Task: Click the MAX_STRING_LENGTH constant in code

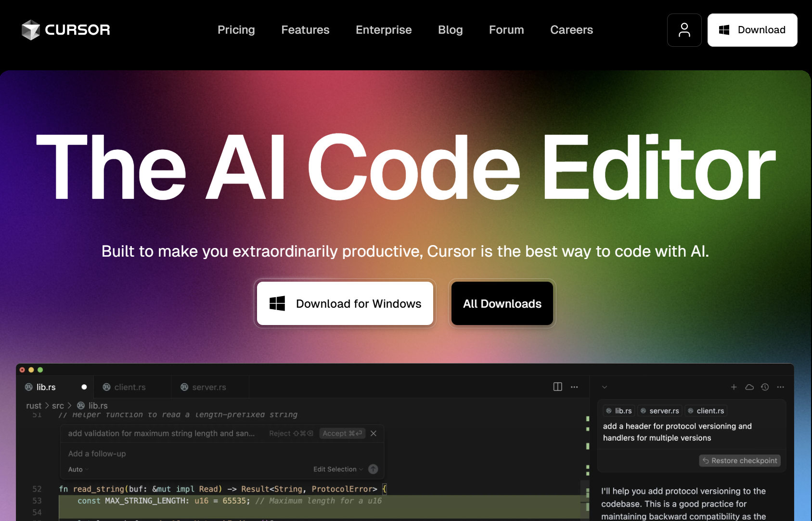Action: click(x=145, y=501)
